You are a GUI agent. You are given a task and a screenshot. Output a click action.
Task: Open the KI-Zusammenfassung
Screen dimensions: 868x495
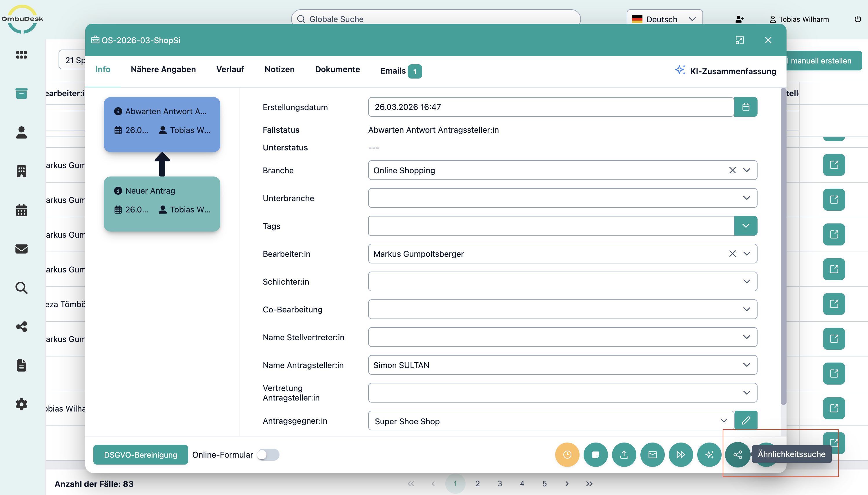726,71
